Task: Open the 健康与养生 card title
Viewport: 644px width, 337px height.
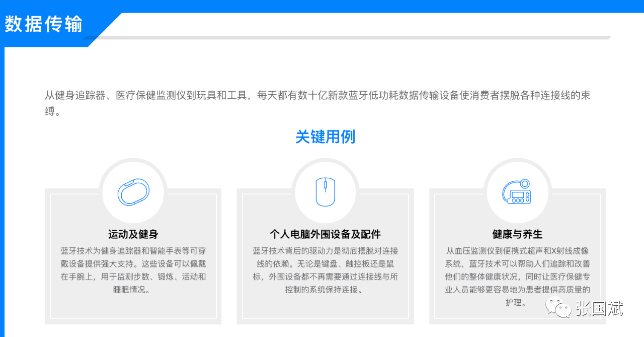Action: coord(517,234)
